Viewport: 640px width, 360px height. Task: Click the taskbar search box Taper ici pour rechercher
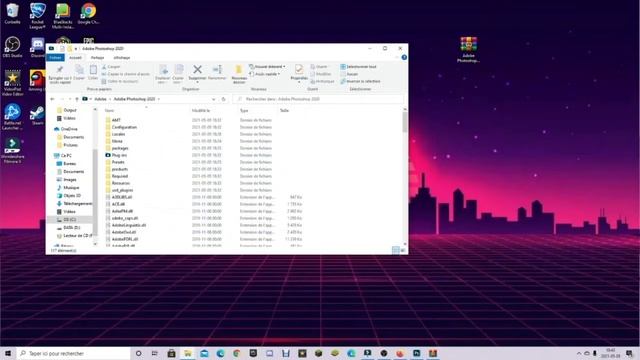(73, 353)
